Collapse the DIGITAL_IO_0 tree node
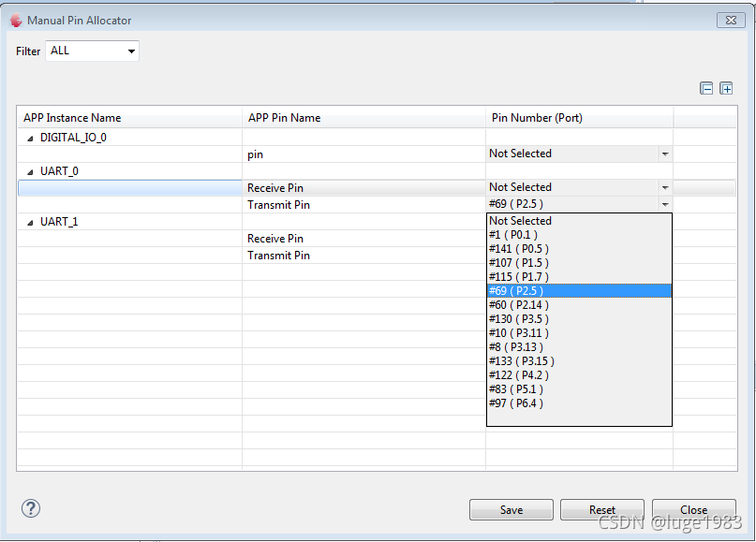 (30, 139)
